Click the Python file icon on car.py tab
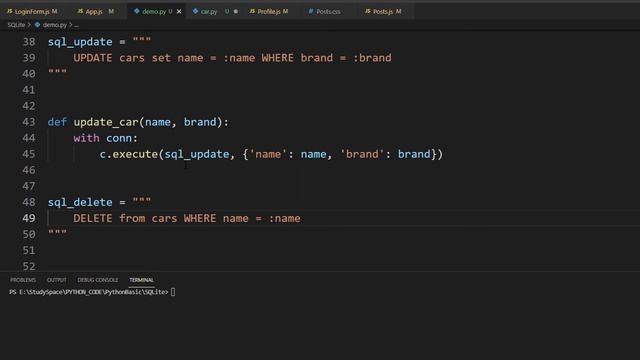The image size is (640, 360). [x=196, y=11]
